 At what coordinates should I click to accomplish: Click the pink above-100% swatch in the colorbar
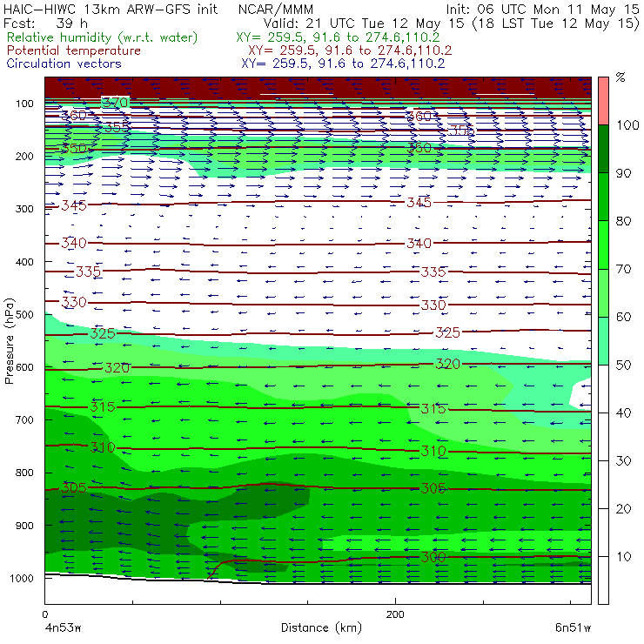click(603, 101)
